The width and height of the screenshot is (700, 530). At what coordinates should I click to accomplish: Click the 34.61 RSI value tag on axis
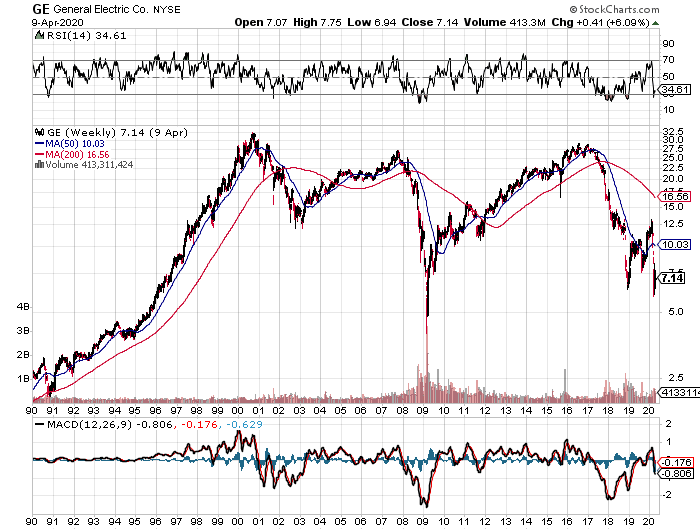click(x=675, y=90)
